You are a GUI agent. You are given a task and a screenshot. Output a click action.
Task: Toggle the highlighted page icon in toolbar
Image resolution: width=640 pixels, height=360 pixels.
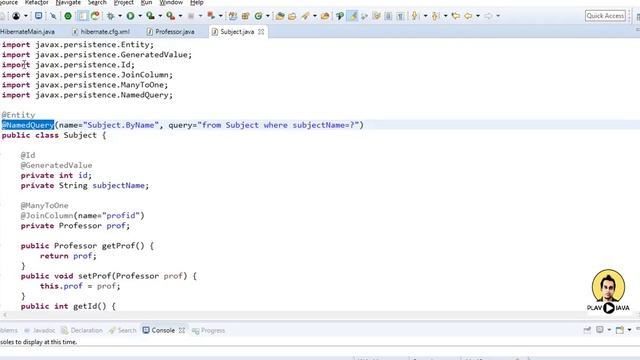coord(82,16)
